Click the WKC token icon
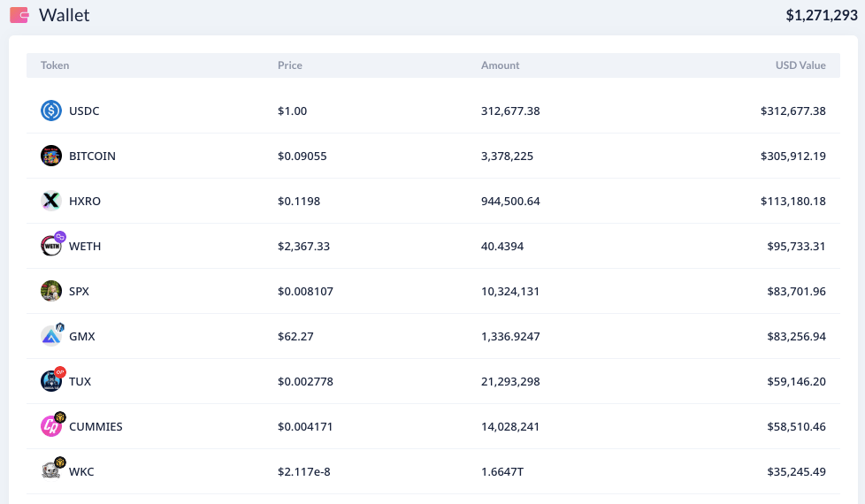This screenshot has height=504, width=865. pyautogui.click(x=52, y=470)
